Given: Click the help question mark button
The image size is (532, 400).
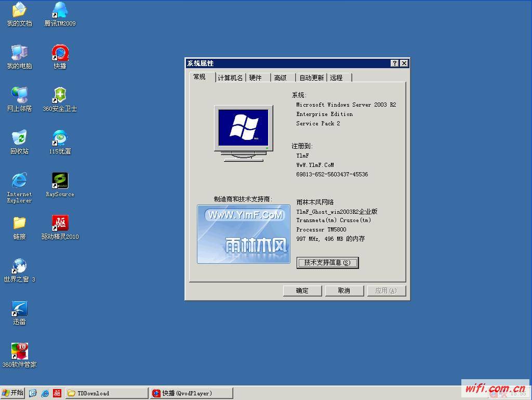Looking at the screenshot, I should coord(394,63).
